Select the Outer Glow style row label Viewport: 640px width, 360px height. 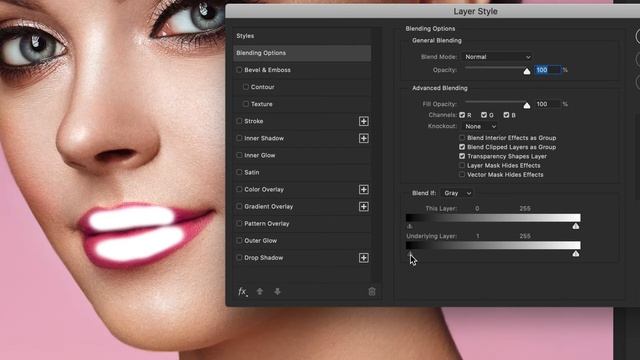coord(260,241)
